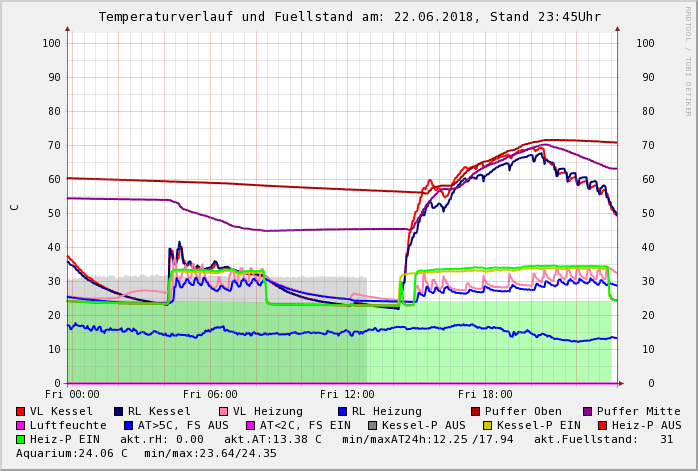Select the pink VL Heizung legend square
This screenshot has height=471, width=698.
223,411
